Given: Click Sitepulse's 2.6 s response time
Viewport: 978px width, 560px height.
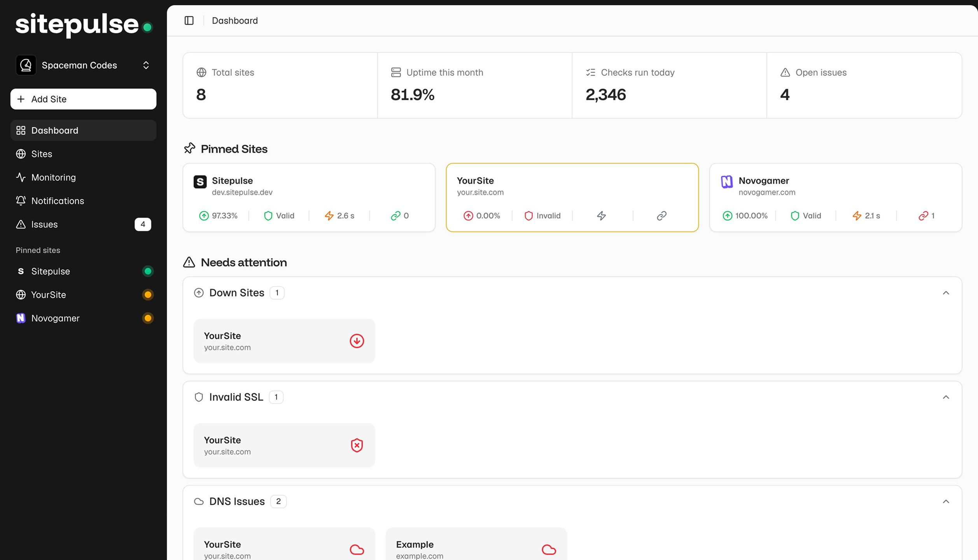Looking at the screenshot, I should coord(339,216).
